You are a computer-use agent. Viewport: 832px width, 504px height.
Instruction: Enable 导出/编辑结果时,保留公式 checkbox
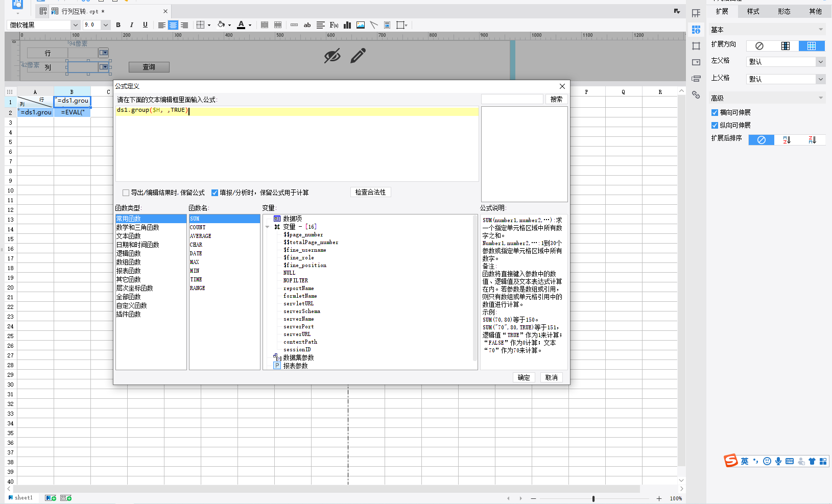tap(126, 193)
